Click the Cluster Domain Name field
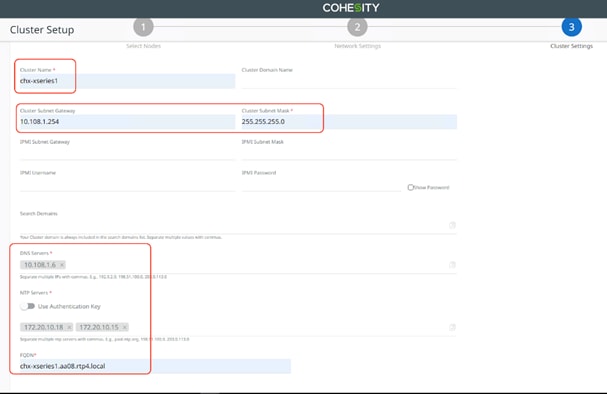Viewport: 607px width, 394px height. click(x=349, y=81)
